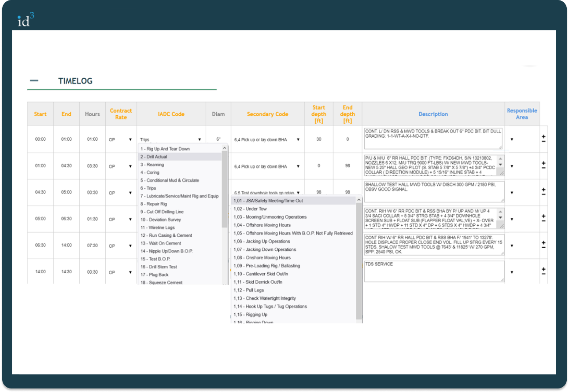
Task: Collapse the TIMELINE section with minus icon
Action: point(34,81)
